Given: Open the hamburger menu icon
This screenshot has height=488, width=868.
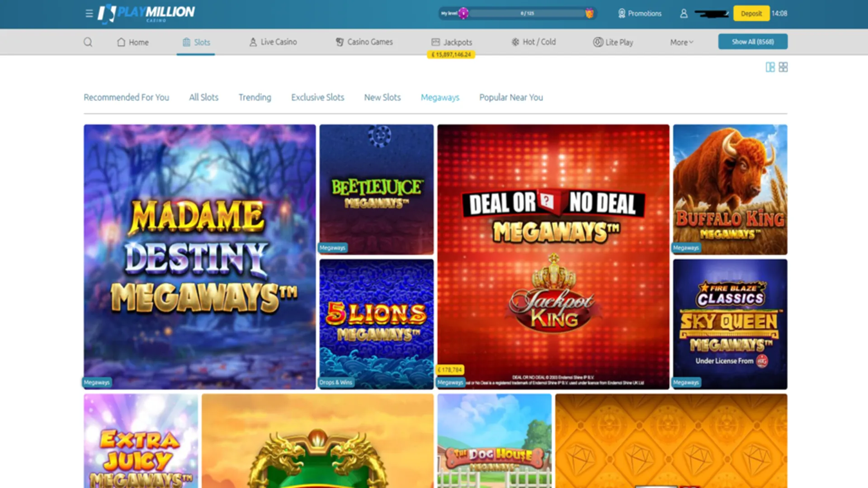Looking at the screenshot, I should pos(89,14).
